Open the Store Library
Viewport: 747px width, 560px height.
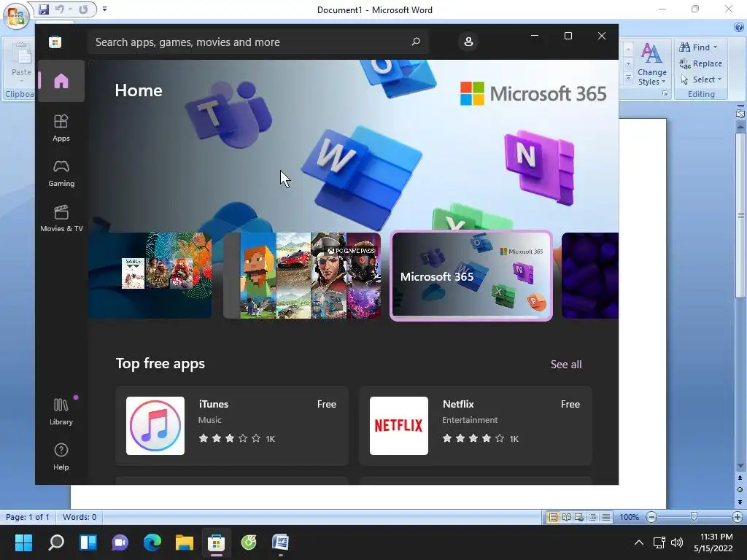[x=61, y=411]
